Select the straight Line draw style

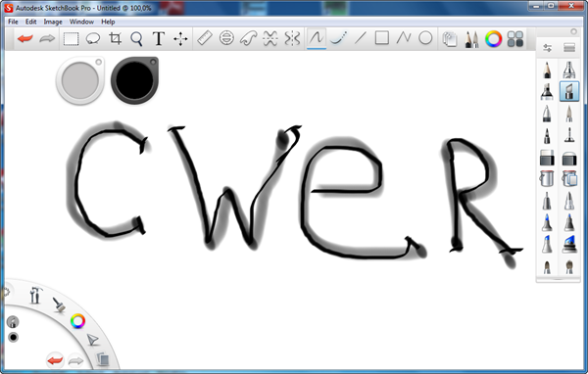pos(360,38)
